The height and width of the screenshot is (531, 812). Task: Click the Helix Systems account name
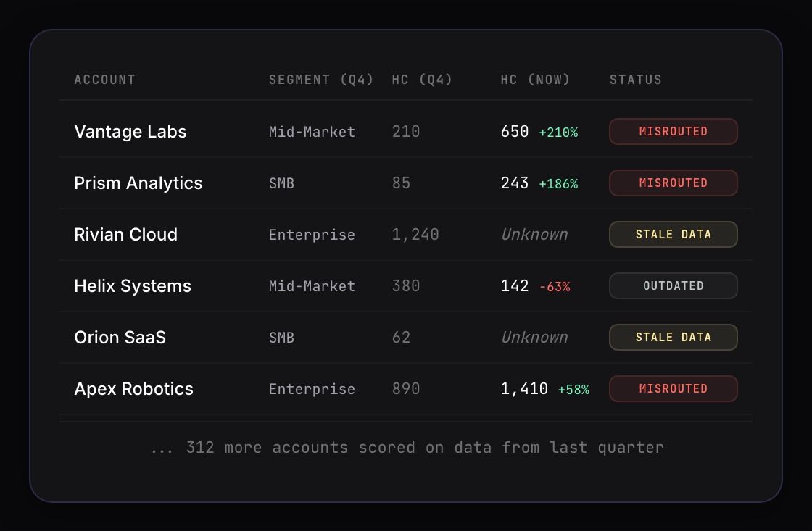click(133, 285)
